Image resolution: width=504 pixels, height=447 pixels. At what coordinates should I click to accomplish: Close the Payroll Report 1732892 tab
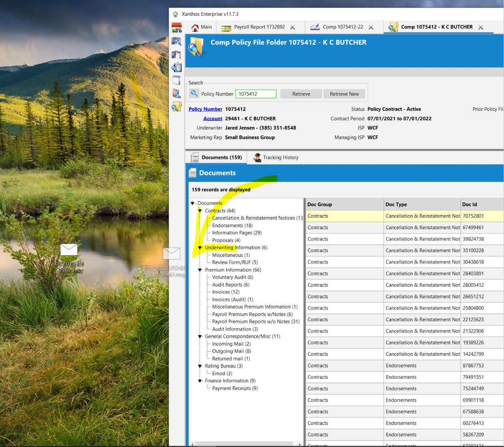coord(293,27)
